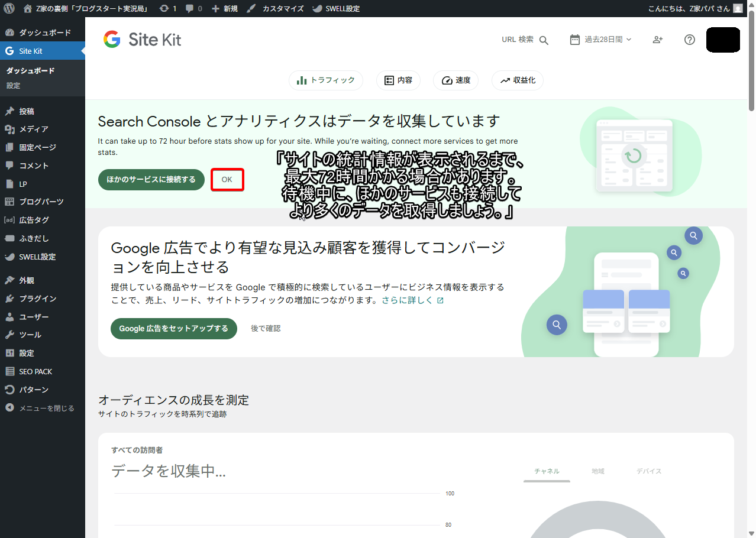Screen dimensions: 756x538
Task: Open URL 検索 search
Action: (x=525, y=40)
